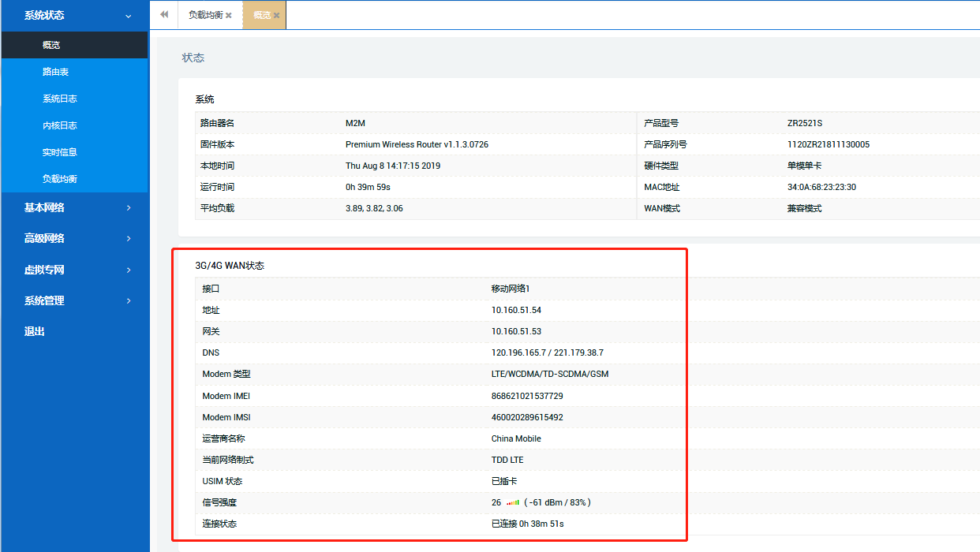This screenshot has width=980, height=552.
Task: Open 系统日志 in the sidebar
Action: (x=59, y=99)
